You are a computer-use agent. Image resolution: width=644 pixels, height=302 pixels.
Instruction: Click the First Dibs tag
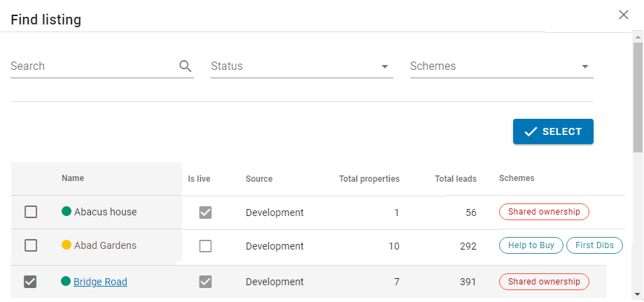595,245
